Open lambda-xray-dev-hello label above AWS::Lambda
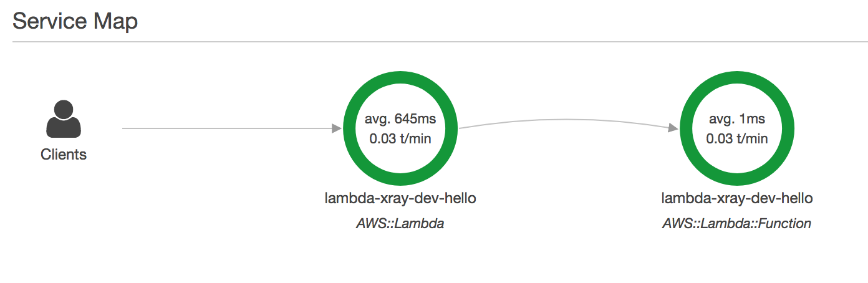Viewport: 868px width, 283px height. coord(400,199)
